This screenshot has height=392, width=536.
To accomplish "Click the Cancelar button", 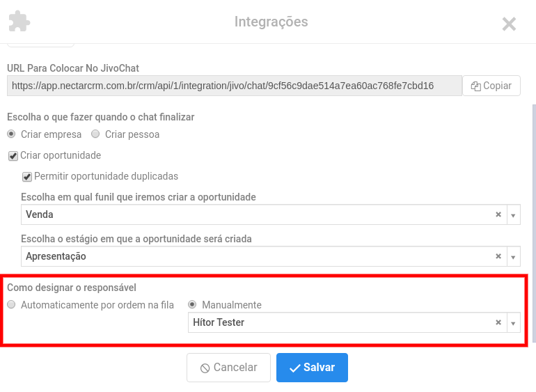I will click(x=229, y=368).
